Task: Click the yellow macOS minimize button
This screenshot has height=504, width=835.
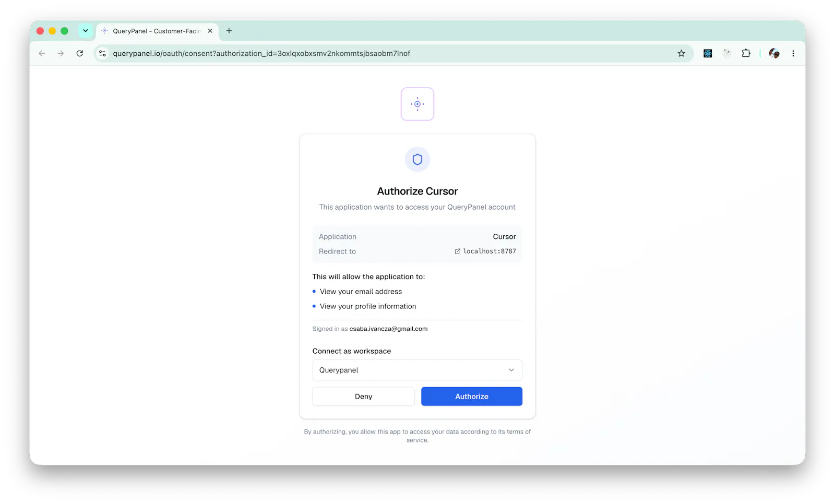Action: (x=52, y=31)
